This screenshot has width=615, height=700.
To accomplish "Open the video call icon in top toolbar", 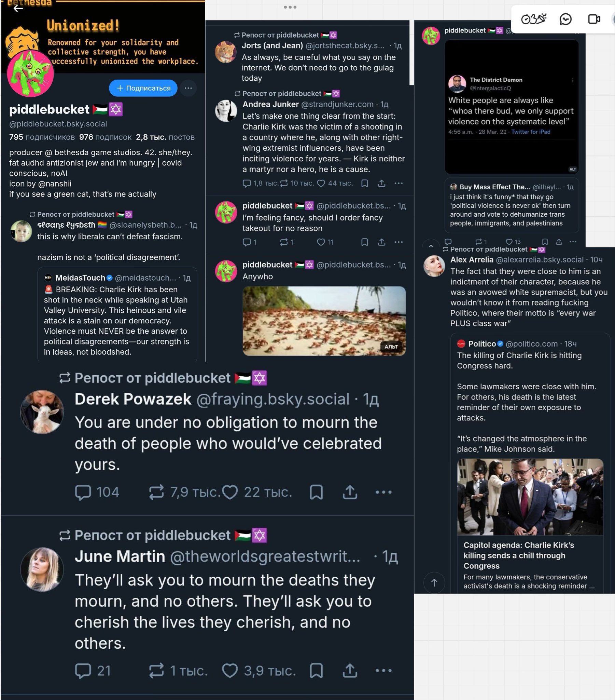I will [x=594, y=19].
